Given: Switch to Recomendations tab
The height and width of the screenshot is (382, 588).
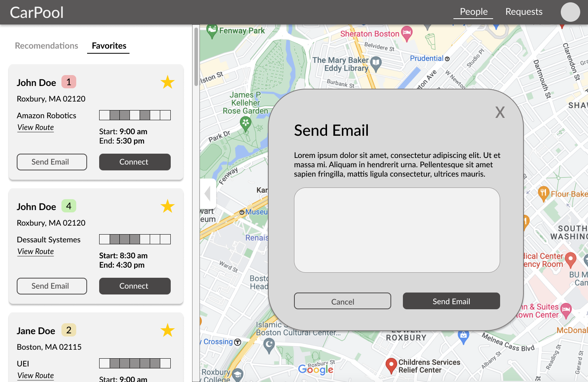Looking at the screenshot, I should point(47,46).
